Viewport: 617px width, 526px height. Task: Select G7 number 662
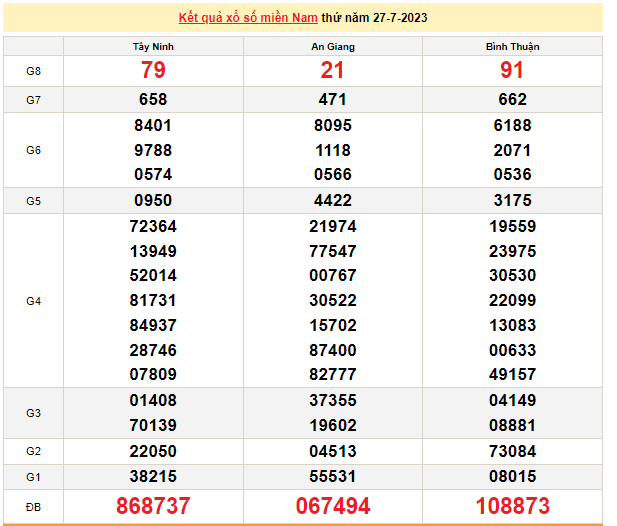click(x=512, y=99)
